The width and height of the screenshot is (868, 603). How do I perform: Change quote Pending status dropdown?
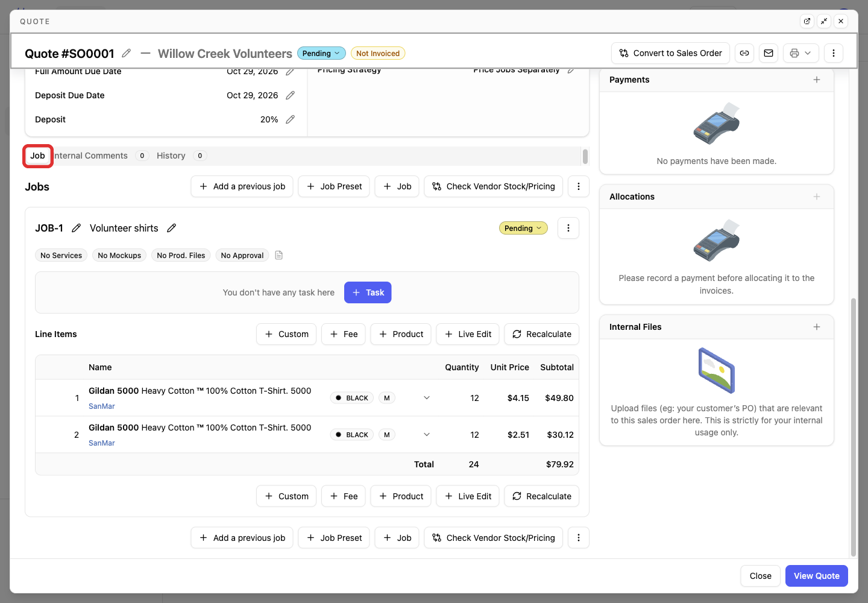pos(321,53)
